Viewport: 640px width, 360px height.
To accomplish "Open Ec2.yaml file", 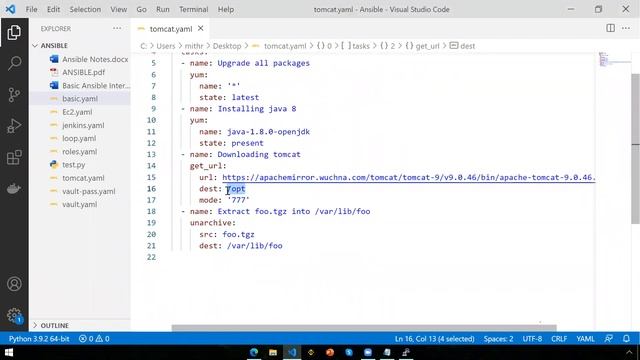I will point(77,112).
